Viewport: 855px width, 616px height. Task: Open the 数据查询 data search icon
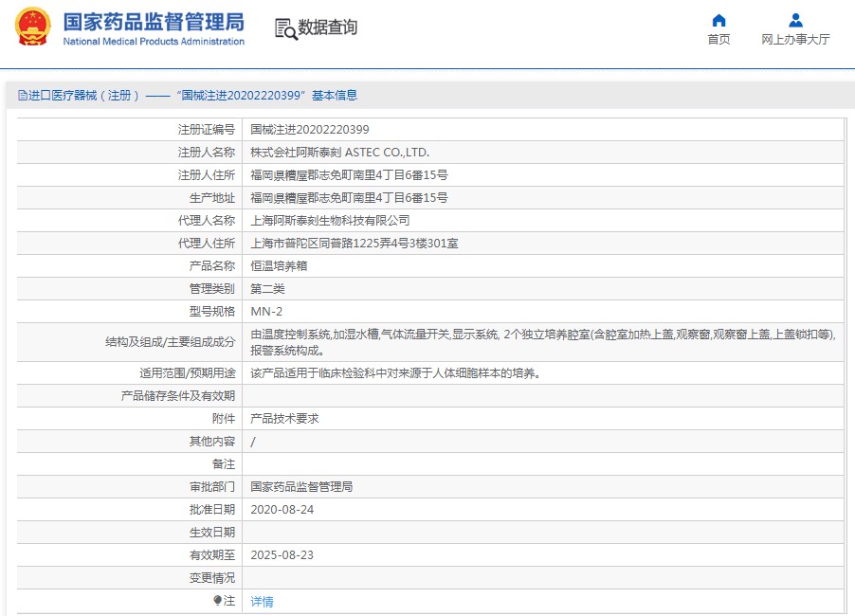tap(286, 28)
